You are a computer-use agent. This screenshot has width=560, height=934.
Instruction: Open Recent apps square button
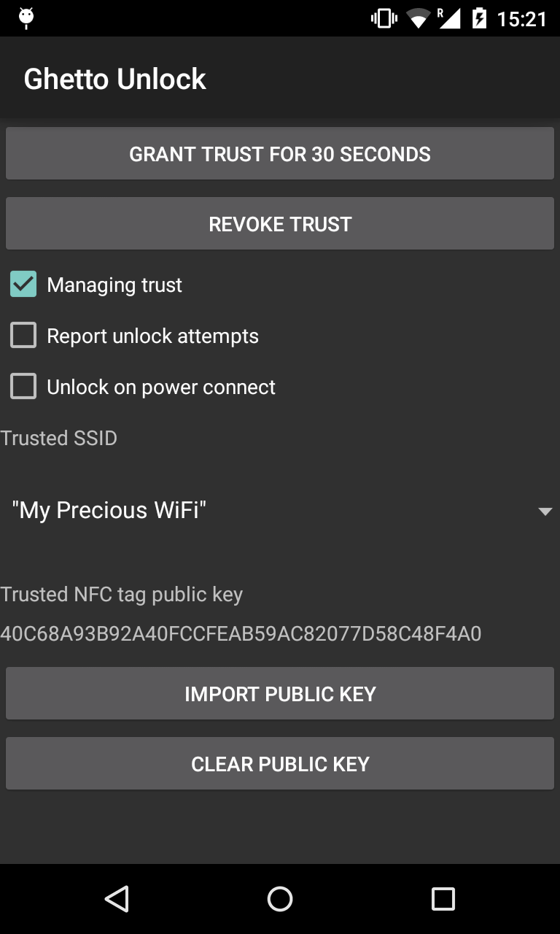click(443, 899)
